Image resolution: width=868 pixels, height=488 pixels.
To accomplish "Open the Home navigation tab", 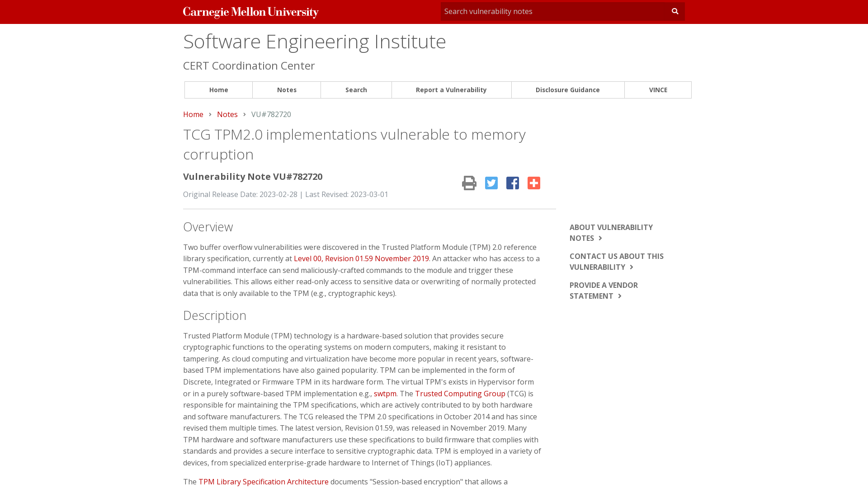I will [219, 90].
